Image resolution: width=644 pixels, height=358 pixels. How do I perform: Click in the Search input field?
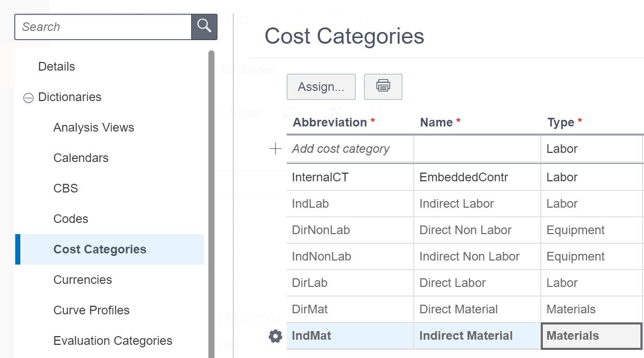point(103,27)
